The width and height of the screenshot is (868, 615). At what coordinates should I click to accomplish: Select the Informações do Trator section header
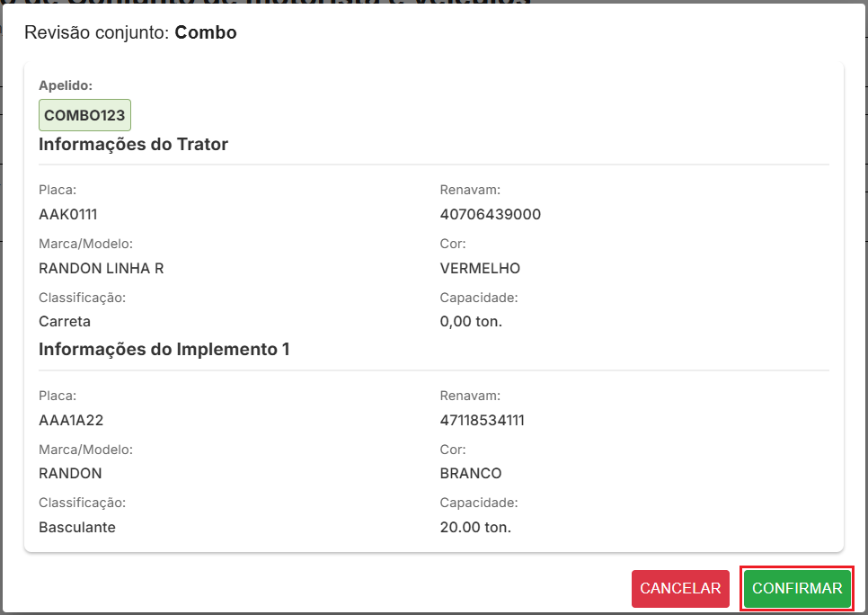click(x=133, y=144)
